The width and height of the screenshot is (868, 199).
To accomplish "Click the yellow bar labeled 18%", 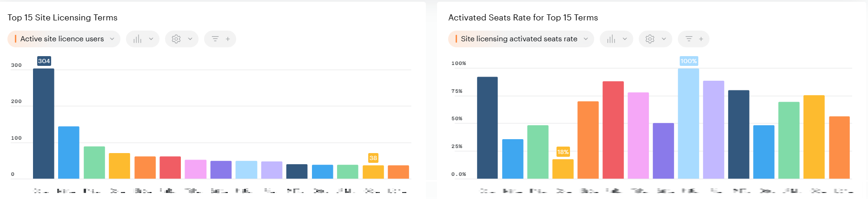I will 563,169.
